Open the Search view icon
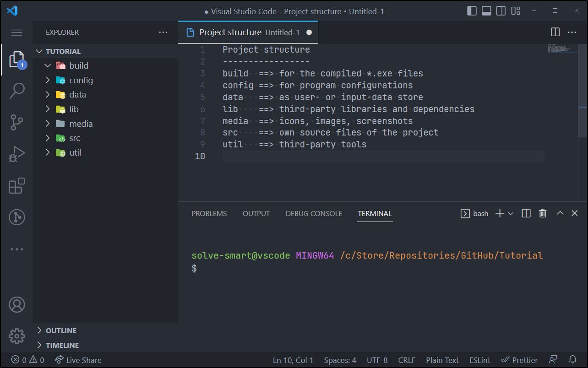 point(16,91)
